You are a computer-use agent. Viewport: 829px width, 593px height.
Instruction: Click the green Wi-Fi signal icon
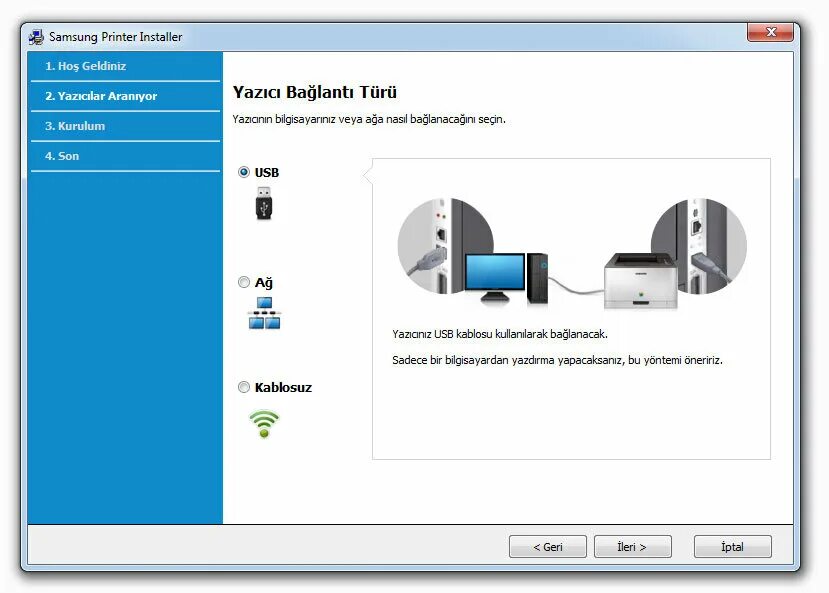264,424
